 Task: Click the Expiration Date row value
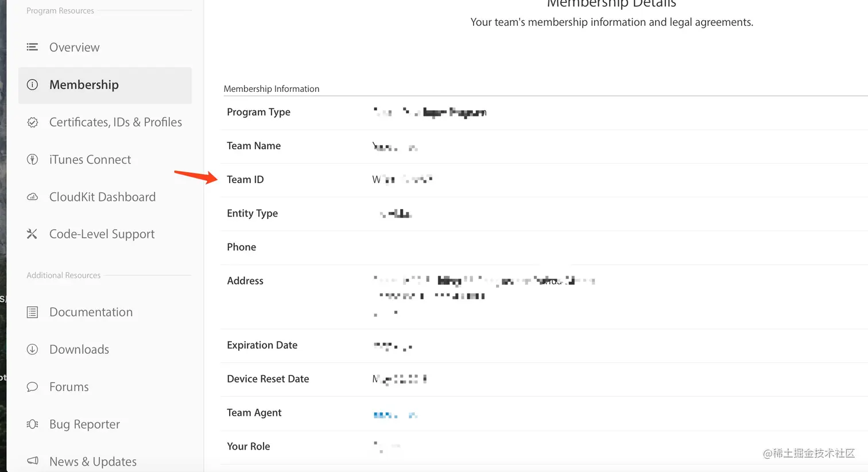pyautogui.click(x=393, y=346)
